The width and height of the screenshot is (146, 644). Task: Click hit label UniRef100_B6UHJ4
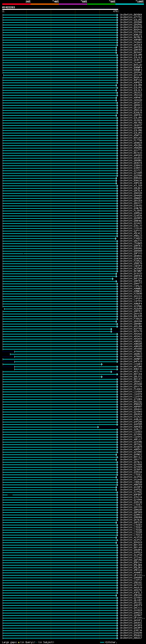pyautogui.click(x=131, y=77)
